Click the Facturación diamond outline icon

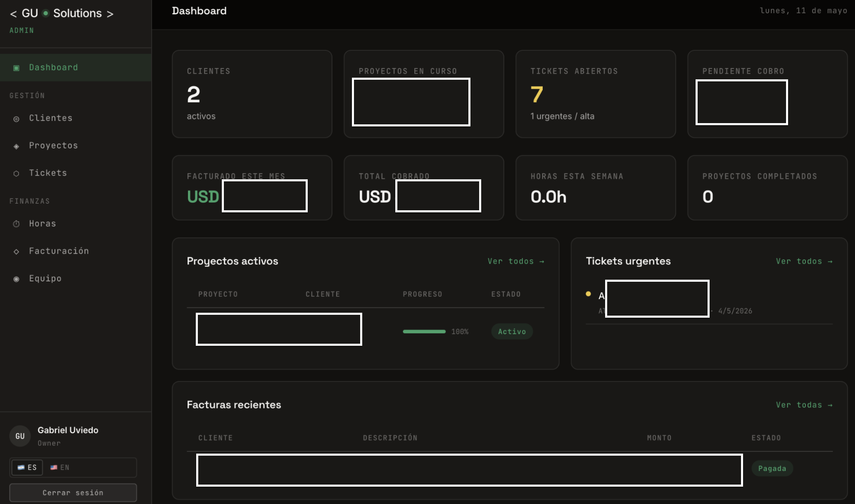[17, 252]
